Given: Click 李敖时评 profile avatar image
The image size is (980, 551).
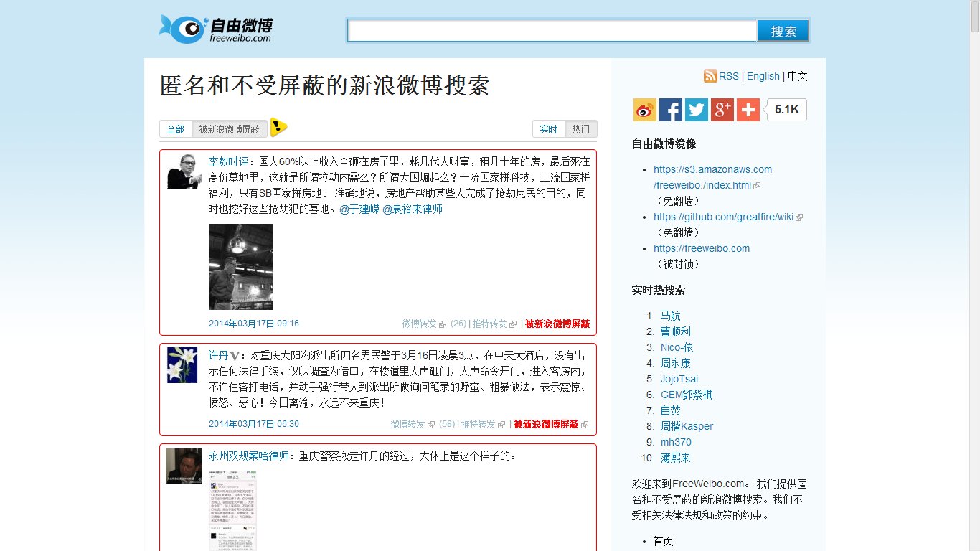Looking at the screenshot, I should pyautogui.click(x=182, y=171).
